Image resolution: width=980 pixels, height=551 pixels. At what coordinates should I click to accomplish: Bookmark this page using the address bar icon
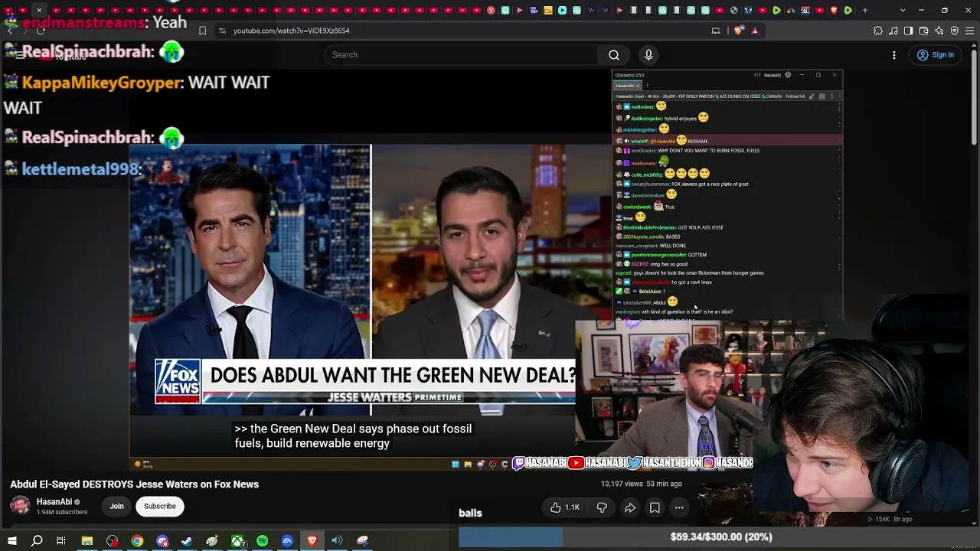[202, 31]
